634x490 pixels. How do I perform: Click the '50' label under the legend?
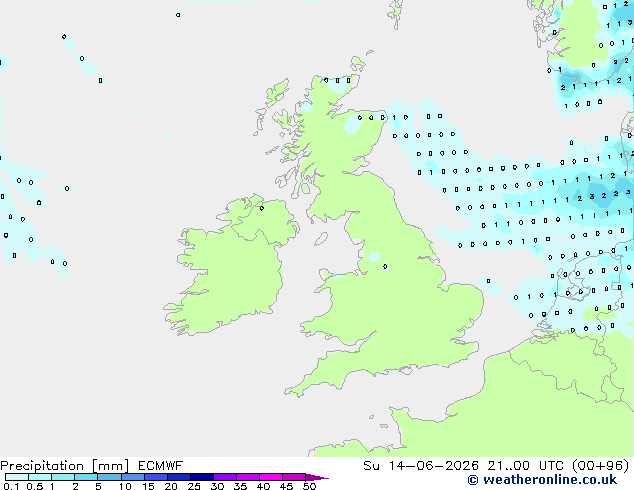310,486
